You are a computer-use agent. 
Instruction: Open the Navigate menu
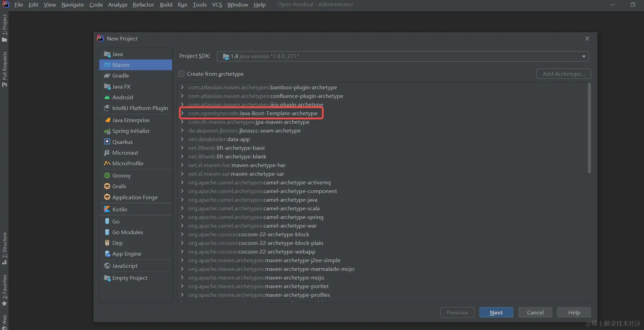coord(73,4)
